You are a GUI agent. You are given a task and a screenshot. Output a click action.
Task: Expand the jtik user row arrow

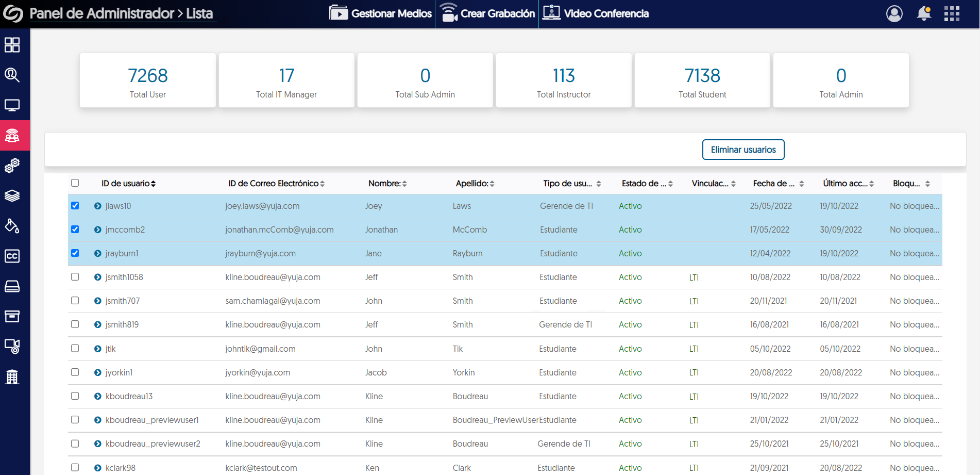coord(98,349)
